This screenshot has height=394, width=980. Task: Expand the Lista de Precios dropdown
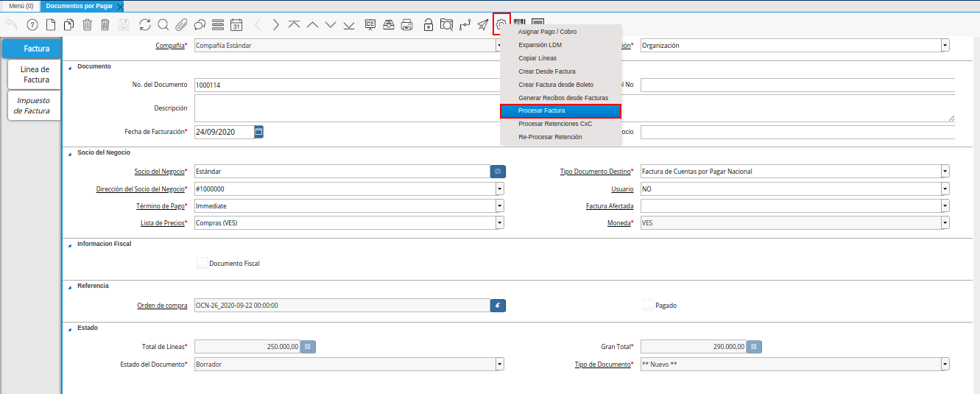point(499,222)
